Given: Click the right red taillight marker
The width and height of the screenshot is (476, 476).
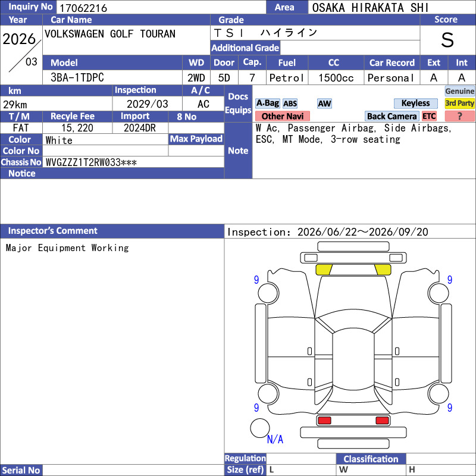Looking at the screenshot, I should click(x=382, y=421).
